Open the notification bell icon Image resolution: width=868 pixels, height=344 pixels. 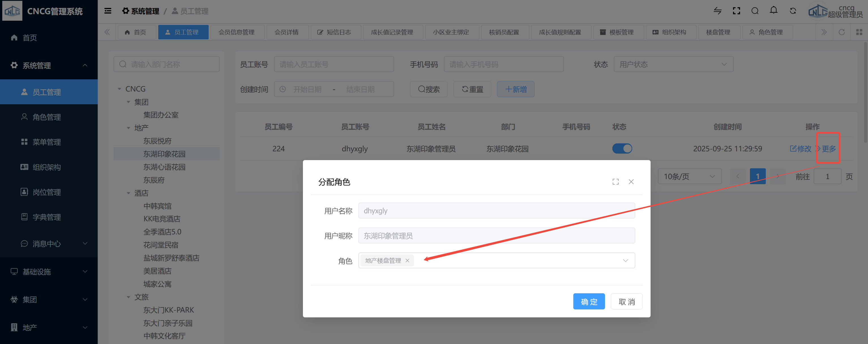click(x=773, y=10)
